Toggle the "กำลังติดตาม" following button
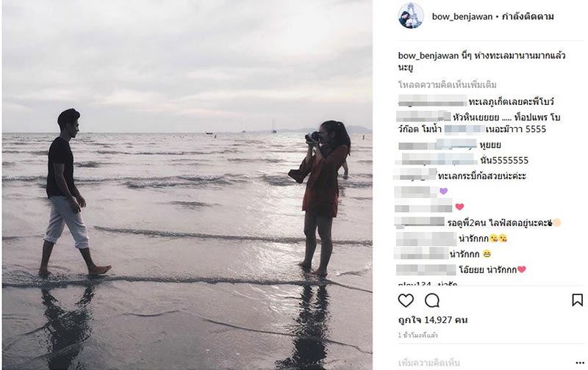Image resolution: width=588 pixels, height=370 pixels. pos(528,16)
